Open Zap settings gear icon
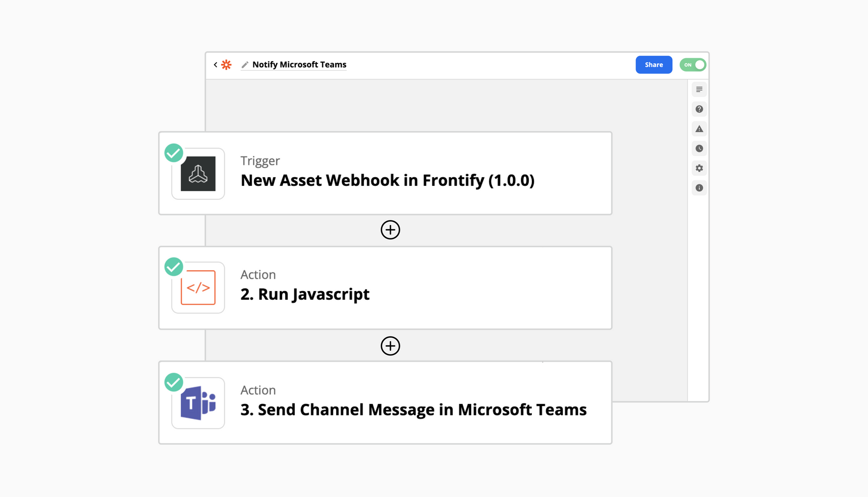Viewport: 868px width, 497px height. point(699,168)
